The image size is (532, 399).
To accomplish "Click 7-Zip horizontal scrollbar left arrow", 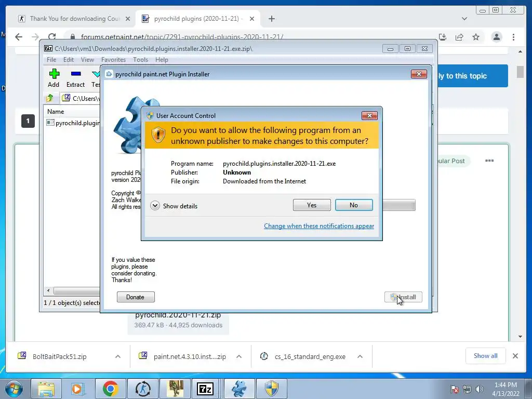I will pos(48,291).
